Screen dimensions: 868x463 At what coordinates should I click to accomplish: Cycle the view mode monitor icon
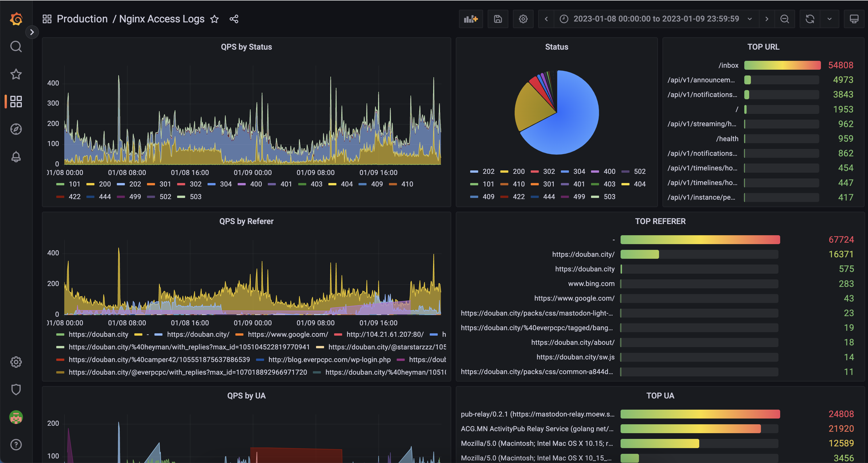[854, 19]
